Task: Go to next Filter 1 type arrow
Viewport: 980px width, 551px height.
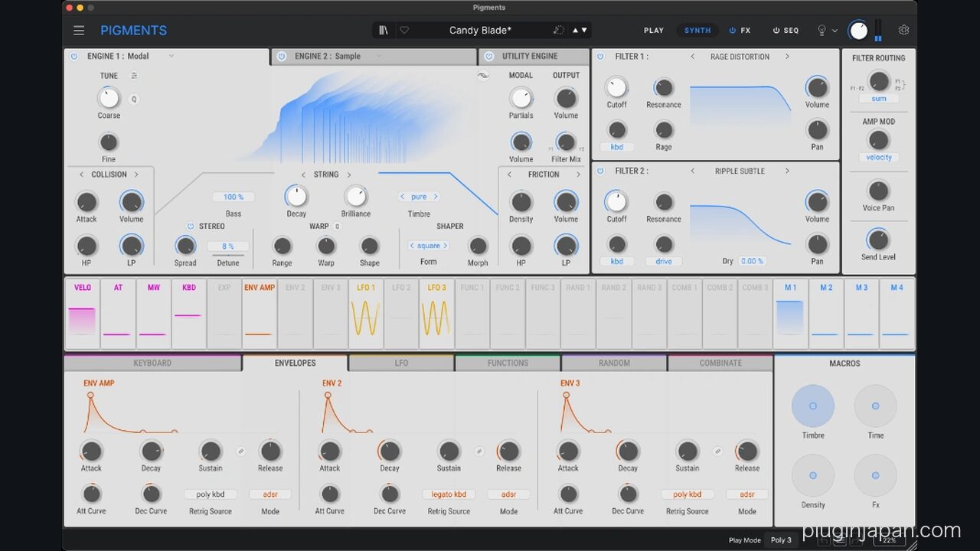Action: coord(786,57)
